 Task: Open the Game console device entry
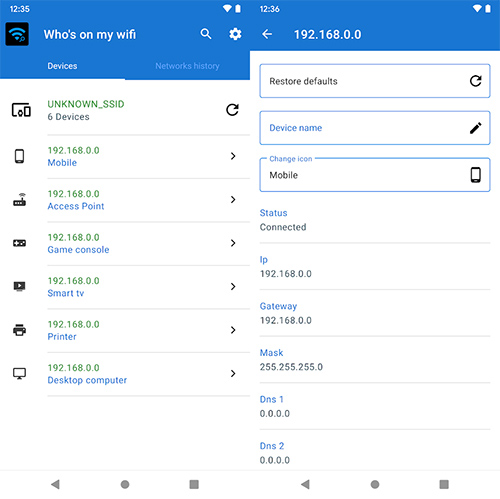pyautogui.click(x=125, y=243)
